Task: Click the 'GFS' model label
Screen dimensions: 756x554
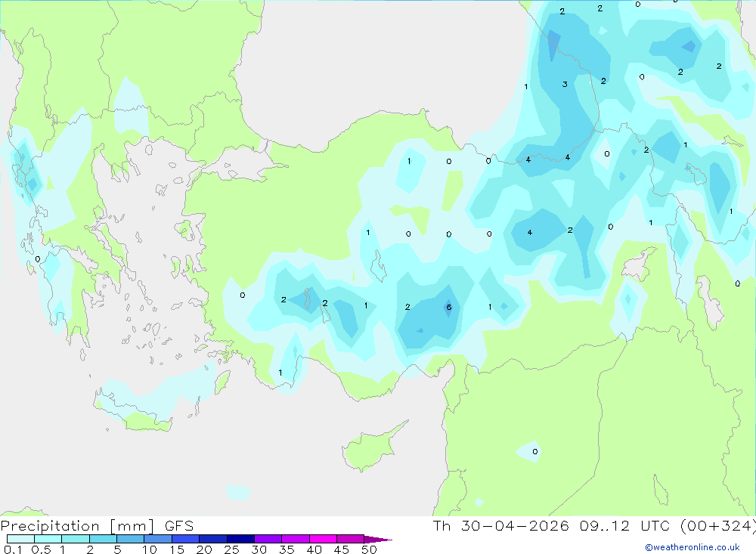Action: coord(179,526)
